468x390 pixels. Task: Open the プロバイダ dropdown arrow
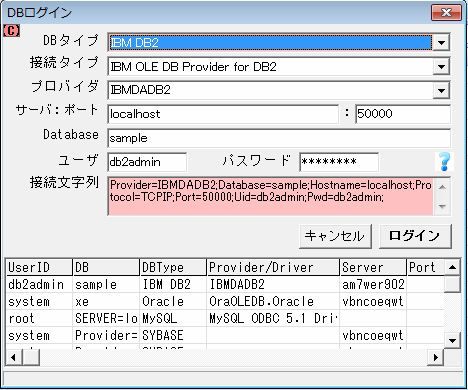[x=441, y=90]
